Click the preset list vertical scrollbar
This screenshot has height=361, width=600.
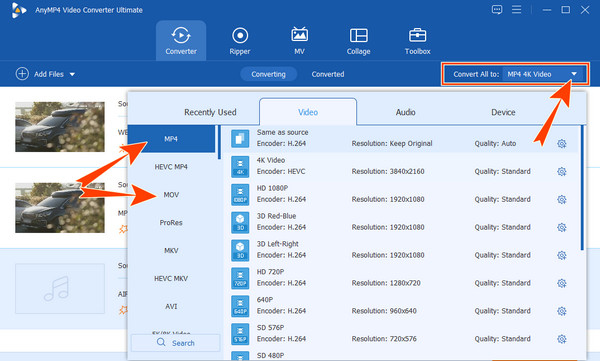[x=582, y=188]
